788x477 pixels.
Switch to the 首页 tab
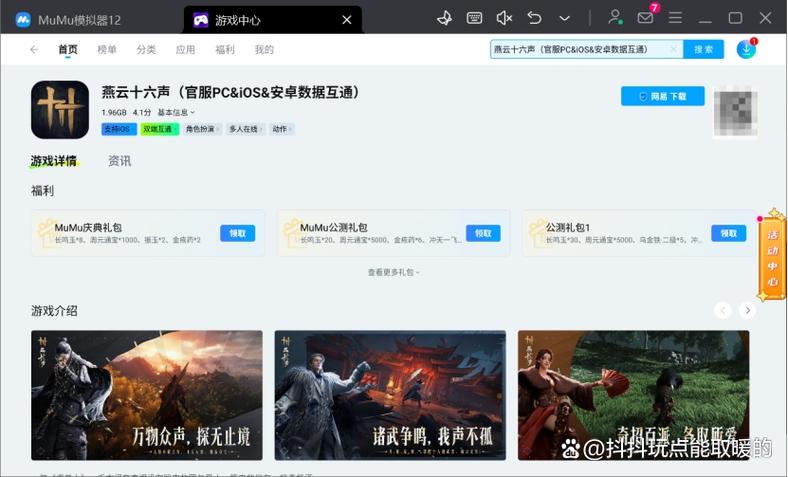(x=68, y=49)
